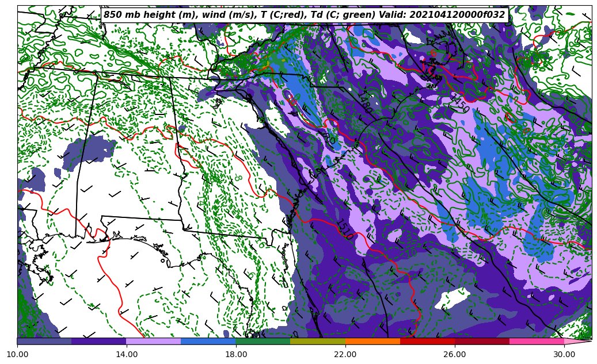597x364 pixels.
Task: Click the 10.00 colorbar tick label
Action: (x=17, y=354)
